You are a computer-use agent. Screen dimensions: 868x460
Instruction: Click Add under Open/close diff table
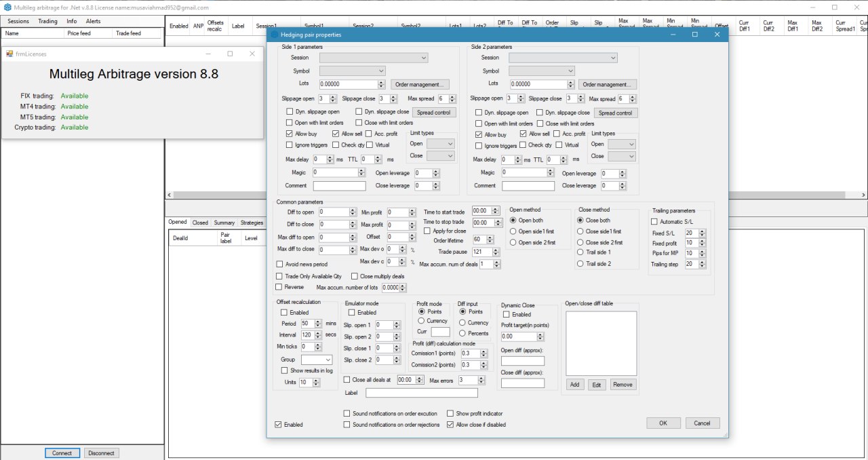574,385
